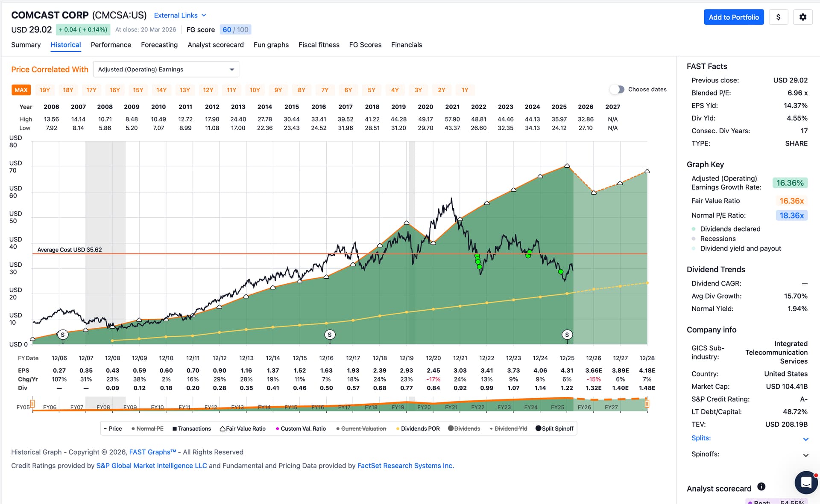This screenshot has width=820, height=504.
Task: Expand the Spinoffs section chevron
Action: pyautogui.click(x=805, y=455)
